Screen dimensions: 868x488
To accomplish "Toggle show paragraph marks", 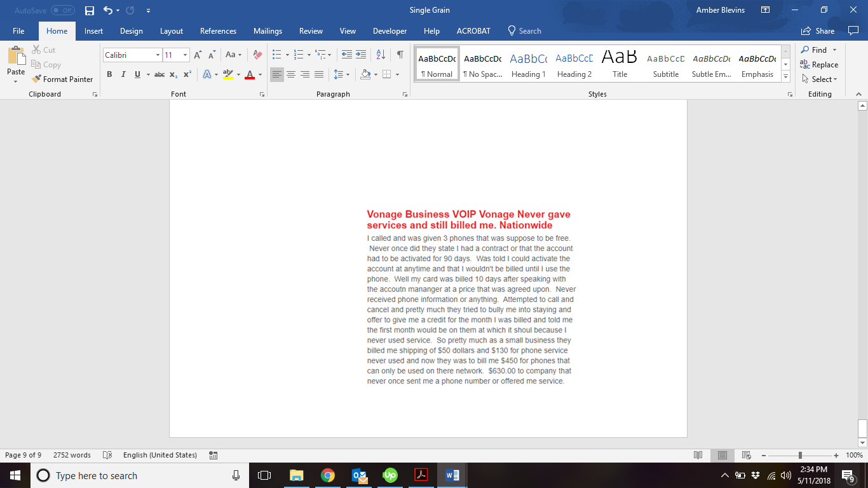I will coord(400,55).
